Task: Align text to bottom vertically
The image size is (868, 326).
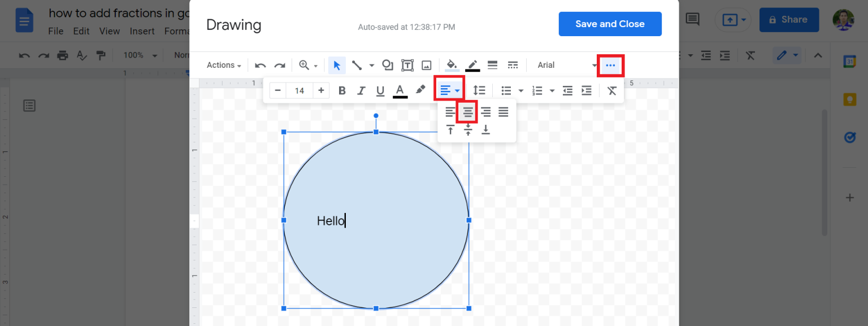Action: (485, 130)
